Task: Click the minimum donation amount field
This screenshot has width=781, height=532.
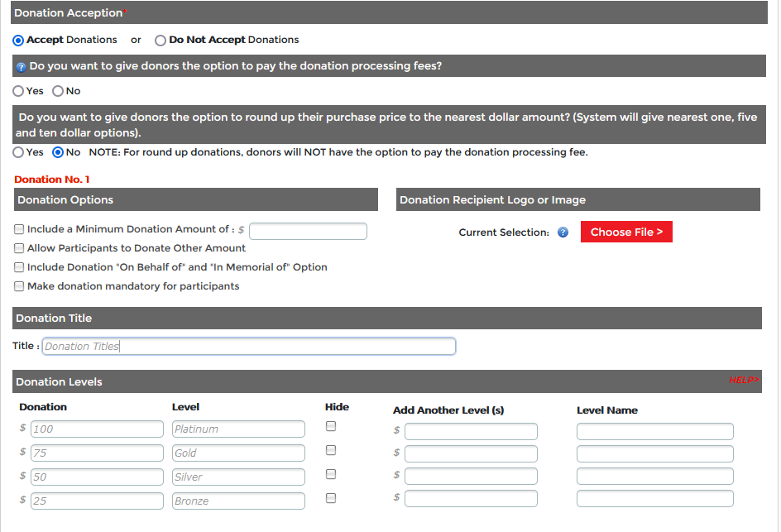Action: (x=308, y=231)
